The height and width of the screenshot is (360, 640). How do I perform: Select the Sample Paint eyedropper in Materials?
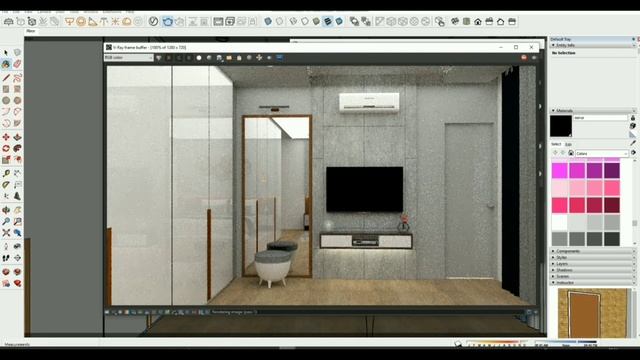click(x=633, y=143)
